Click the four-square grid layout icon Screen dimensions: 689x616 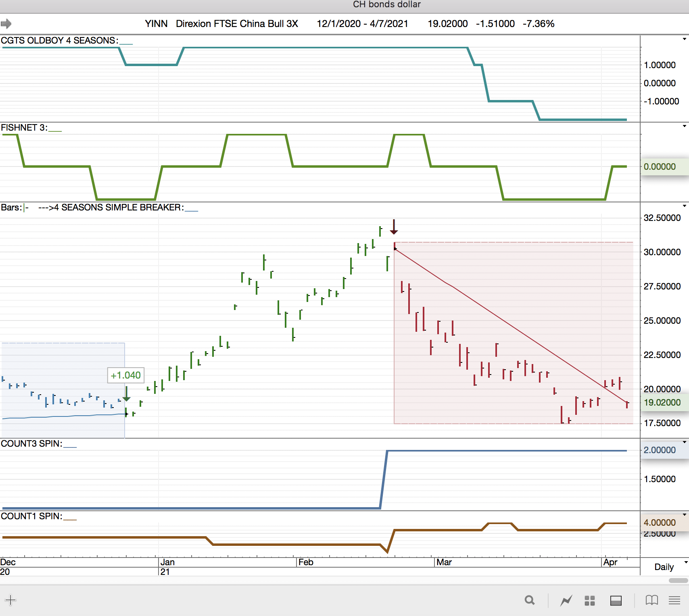(590, 601)
